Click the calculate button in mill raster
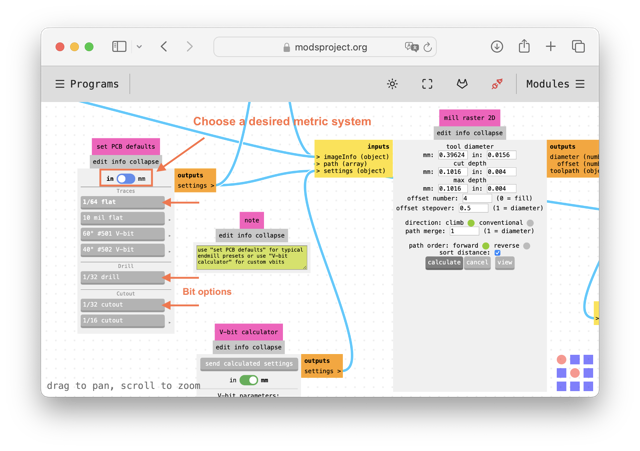Viewport: 640px width, 451px height. (x=444, y=262)
